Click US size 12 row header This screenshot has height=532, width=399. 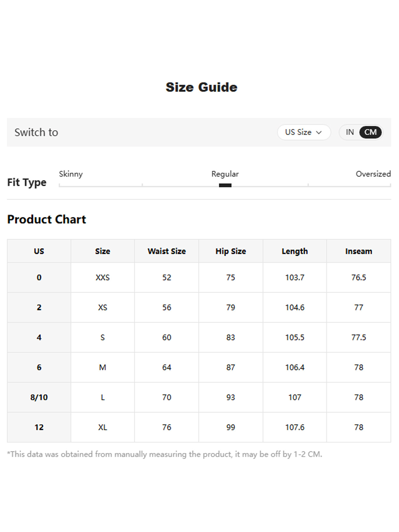pos(39,427)
